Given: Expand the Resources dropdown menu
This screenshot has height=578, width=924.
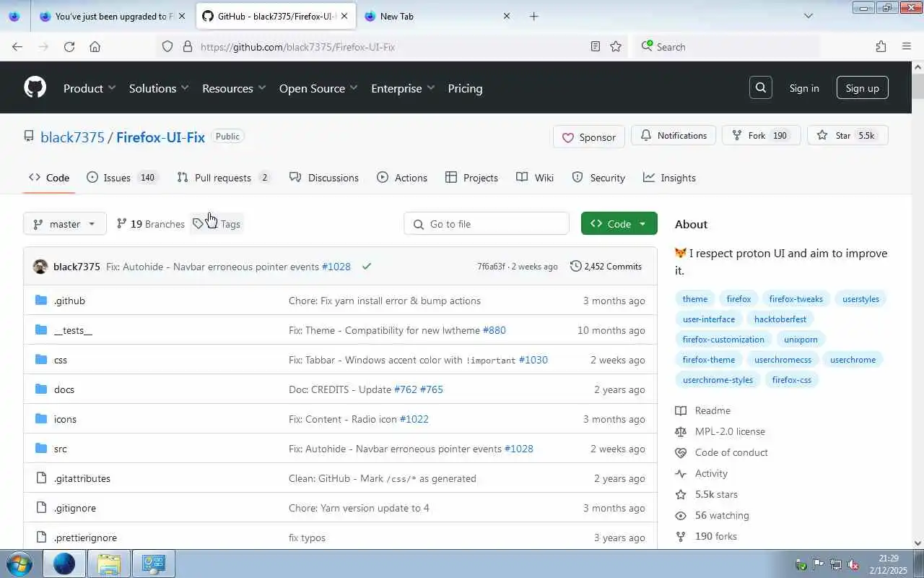Looking at the screenshot, I should (234, 88).
